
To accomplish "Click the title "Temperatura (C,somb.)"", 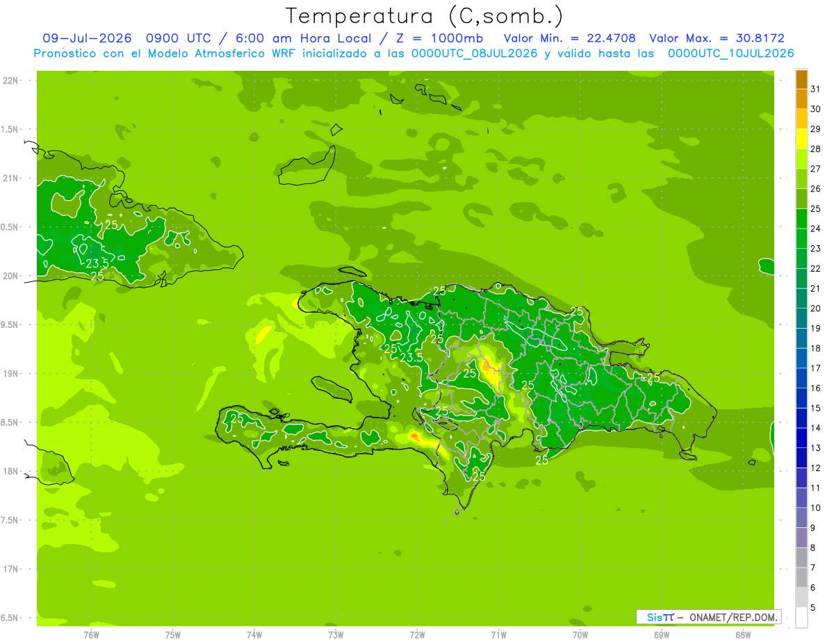I will [424, 16].
